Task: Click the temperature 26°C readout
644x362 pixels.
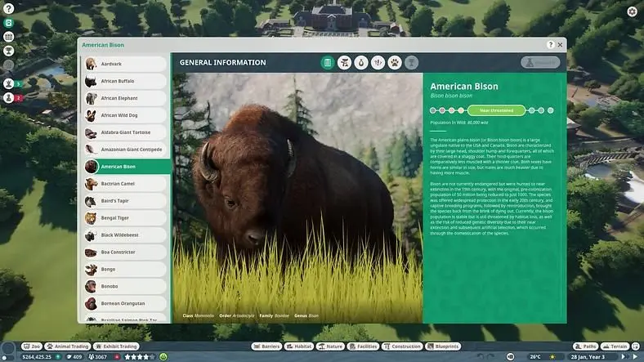Action: click(x=535, y=357)
